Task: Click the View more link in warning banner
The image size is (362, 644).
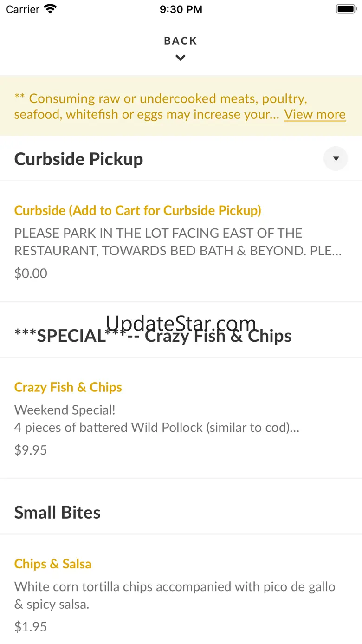Action: [x=315, y=114]
